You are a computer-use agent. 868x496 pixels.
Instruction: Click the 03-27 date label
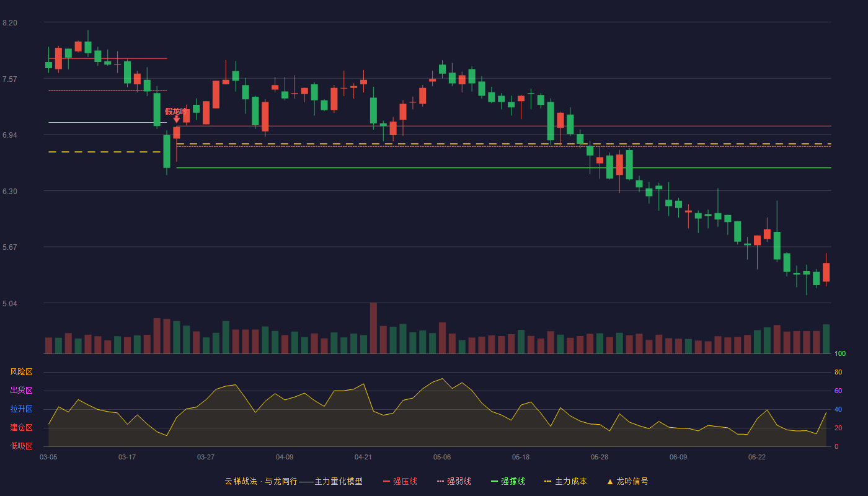[206, 457]
